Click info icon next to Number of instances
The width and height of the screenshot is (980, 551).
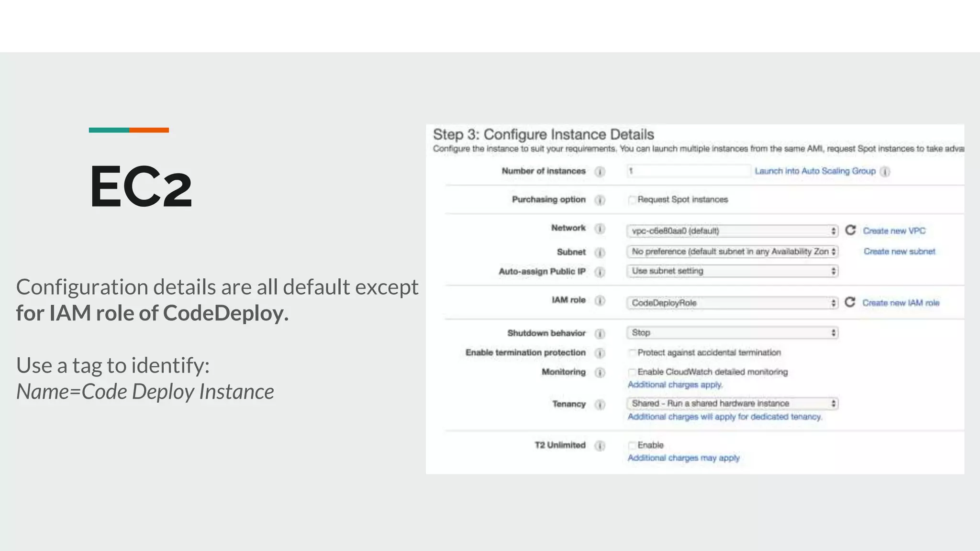coord(600,172)
